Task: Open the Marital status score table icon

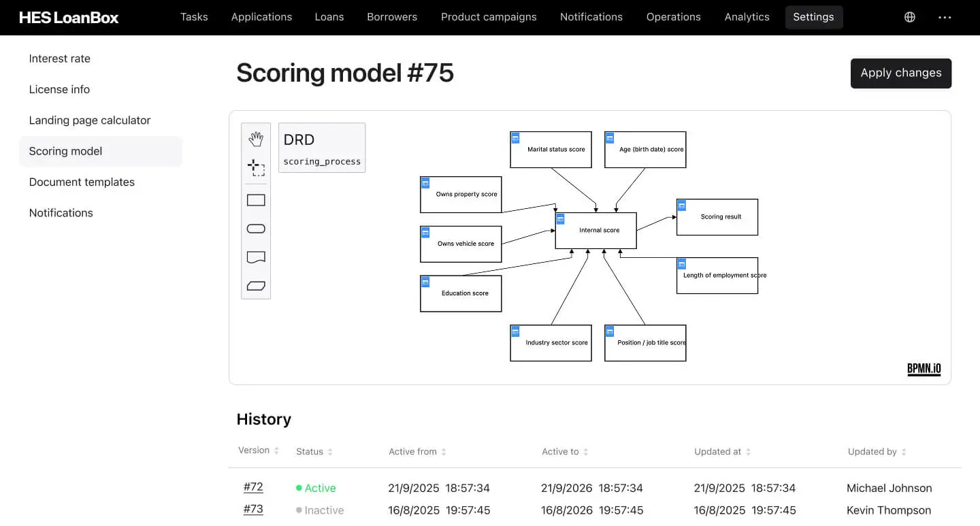Action: click(x=516, y=137)
